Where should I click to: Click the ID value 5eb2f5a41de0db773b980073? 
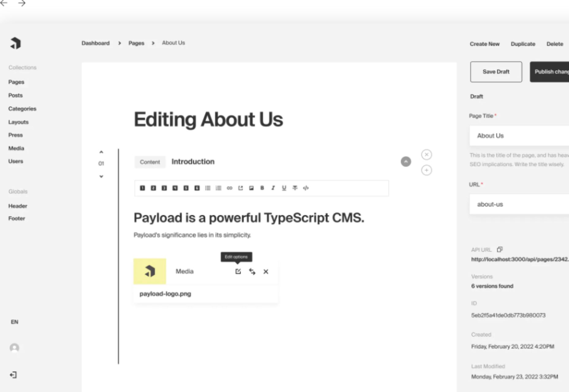coord(508,315)
